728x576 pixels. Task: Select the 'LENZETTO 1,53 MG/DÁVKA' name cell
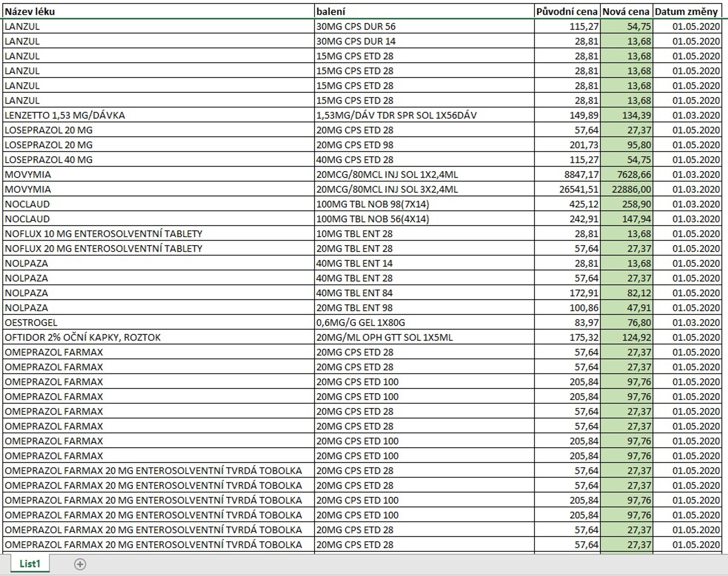coord(158,115)
